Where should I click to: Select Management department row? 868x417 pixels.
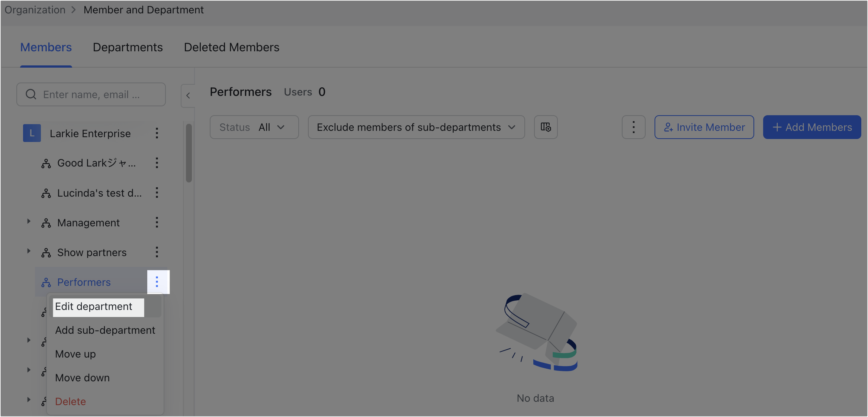click(x=89, y=223)
